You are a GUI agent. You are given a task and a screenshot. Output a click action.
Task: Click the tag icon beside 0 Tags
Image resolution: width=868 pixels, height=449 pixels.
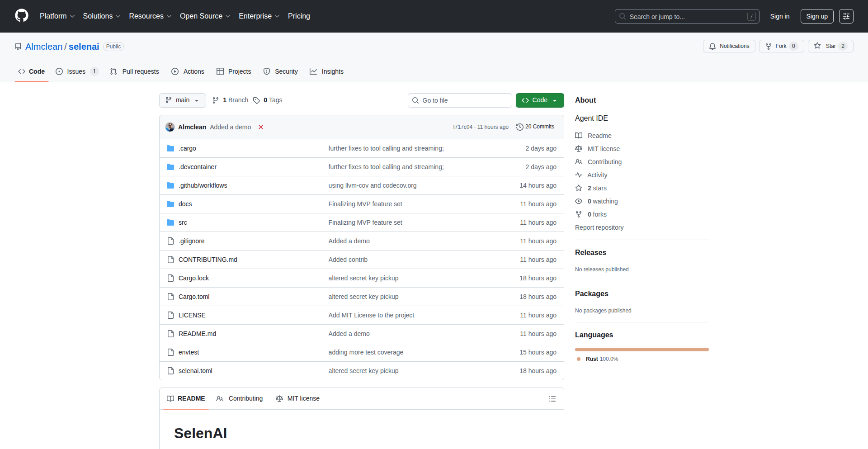(x=256, y=100)
